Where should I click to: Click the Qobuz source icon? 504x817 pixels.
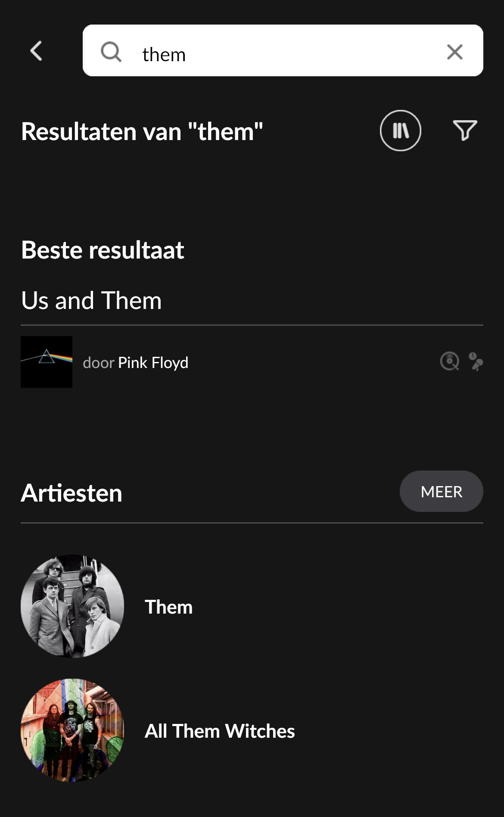point(449,361)
